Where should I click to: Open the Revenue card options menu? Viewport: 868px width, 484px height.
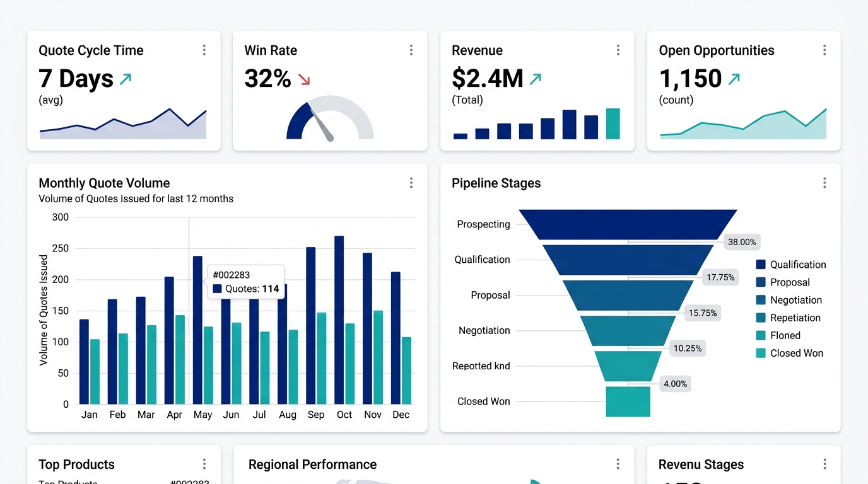click(618, 50)
